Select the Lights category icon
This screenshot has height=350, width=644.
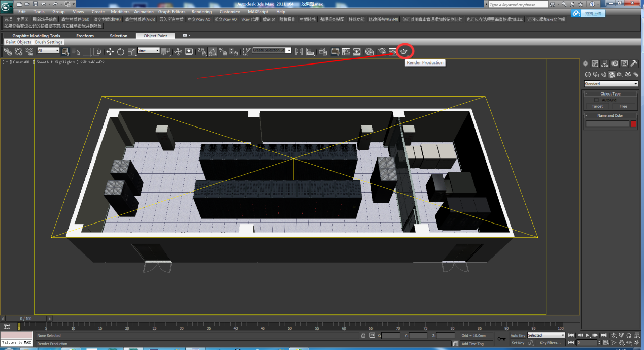click(x=604, y=74)
